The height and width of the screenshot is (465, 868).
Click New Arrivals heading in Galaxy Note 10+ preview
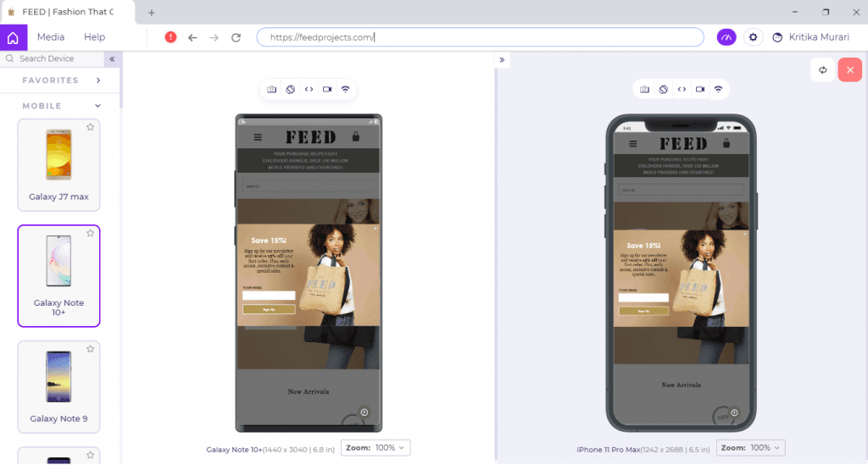[x=309, y=391]
